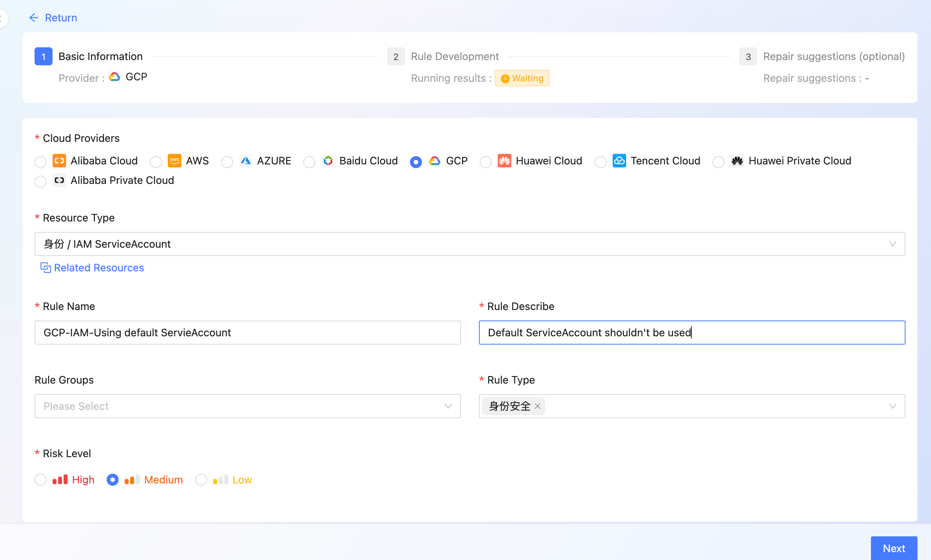Go to step 2 Rule Development
931x560 pixels.
click(455, 56)
